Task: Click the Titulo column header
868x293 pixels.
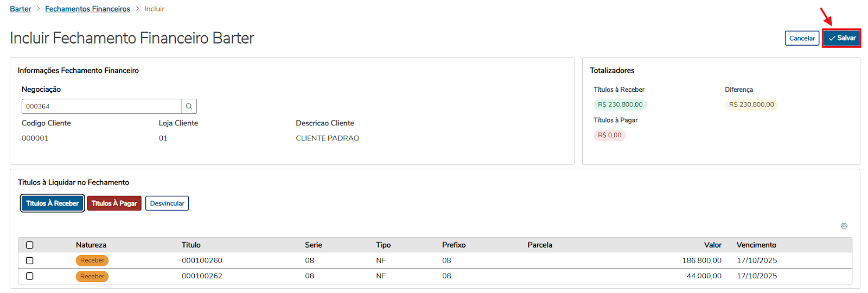Action: point(191,245)
